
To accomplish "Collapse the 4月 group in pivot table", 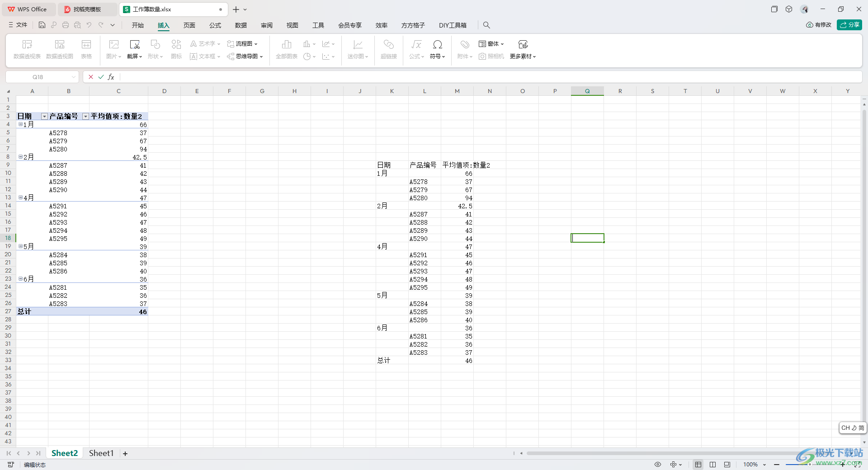I will tap(20, 197).
